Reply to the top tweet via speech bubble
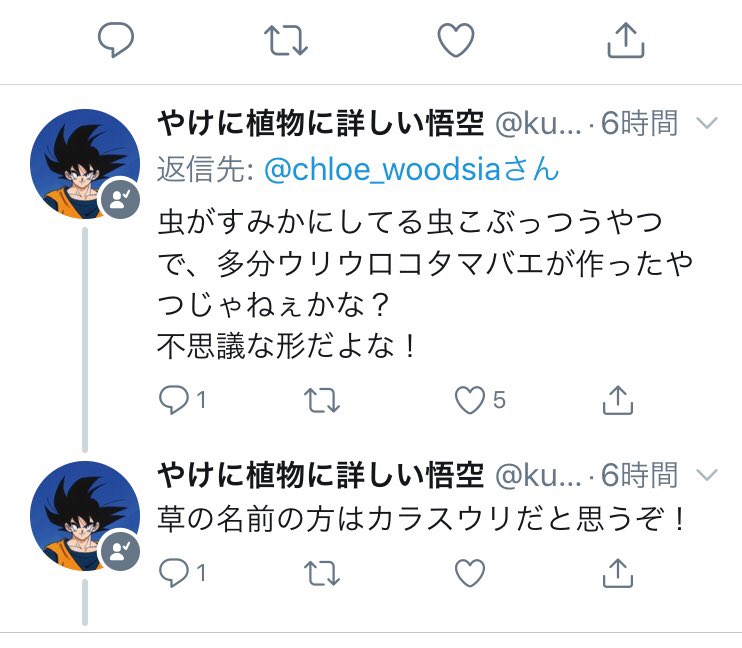Image resolution: width=742 pixels, height=648 pixels. [x=116, y=40]
